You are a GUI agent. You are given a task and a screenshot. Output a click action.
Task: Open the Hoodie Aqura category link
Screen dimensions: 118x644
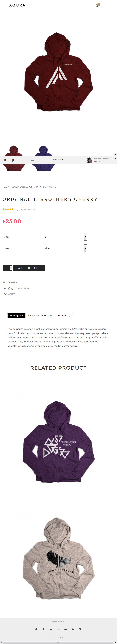(x=23, y=288)
